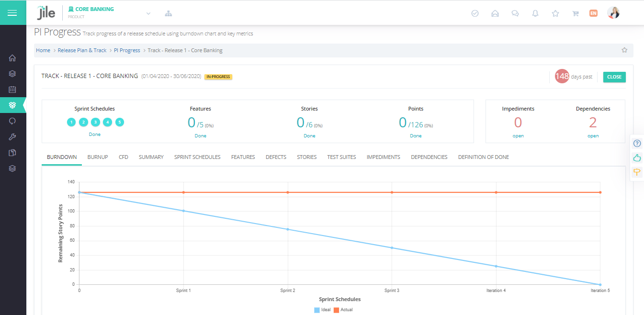Go to Home in the sidebar
The height and width of the screenshot is (315, 644).
click(x=12, y=58)
